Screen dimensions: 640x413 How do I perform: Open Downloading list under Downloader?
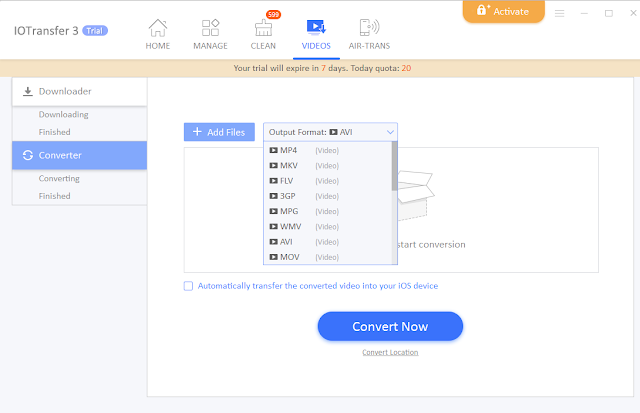63,114
